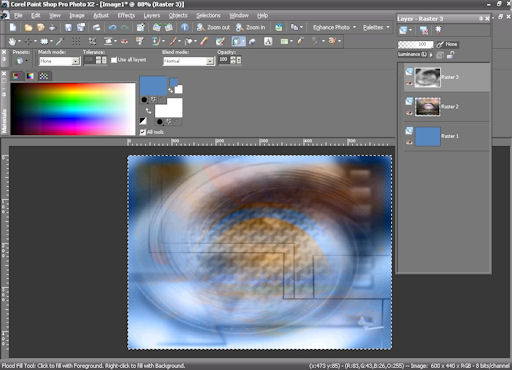The image size is (512, 370).
Task: Click the blue foreground color swatch
Action: pyautogui.click(x=153, y=86)
